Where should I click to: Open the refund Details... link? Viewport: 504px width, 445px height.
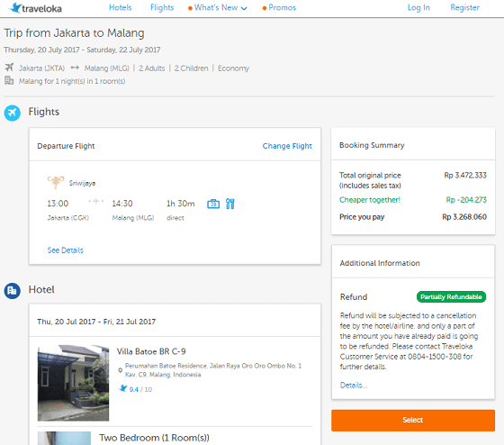coord(354,386)
